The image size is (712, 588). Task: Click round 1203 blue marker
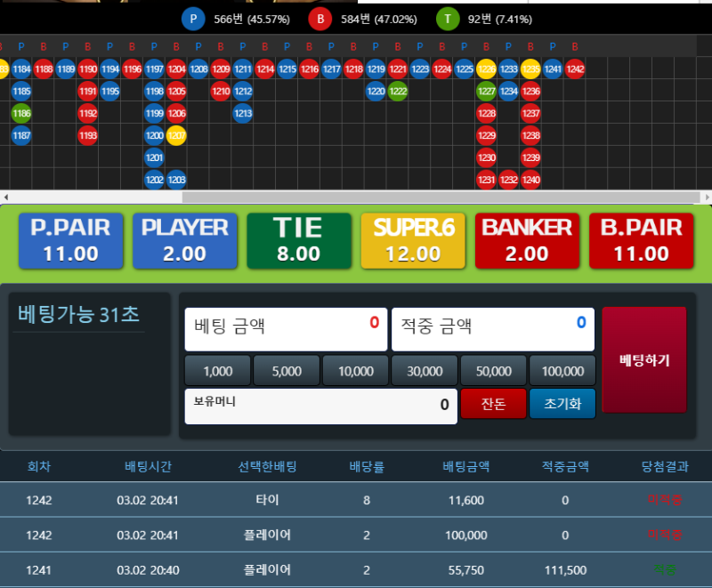[x=176, y=180]
